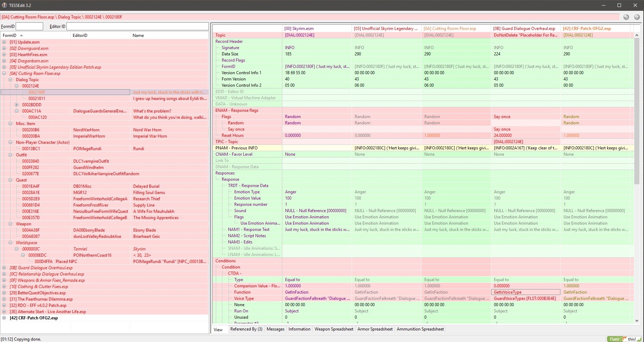Click the record view scrollbar down arrow

pyautogui.click(x=637, y=321)
